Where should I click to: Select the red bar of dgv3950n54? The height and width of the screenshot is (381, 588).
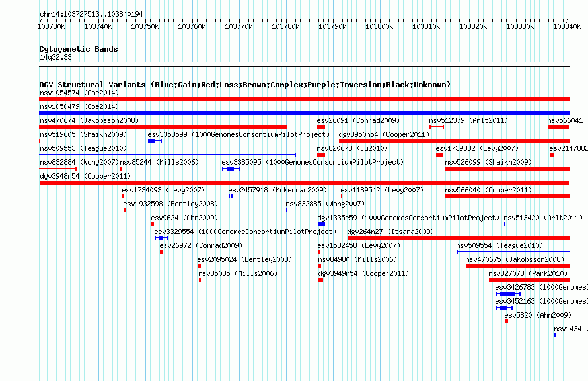(454, 141)
